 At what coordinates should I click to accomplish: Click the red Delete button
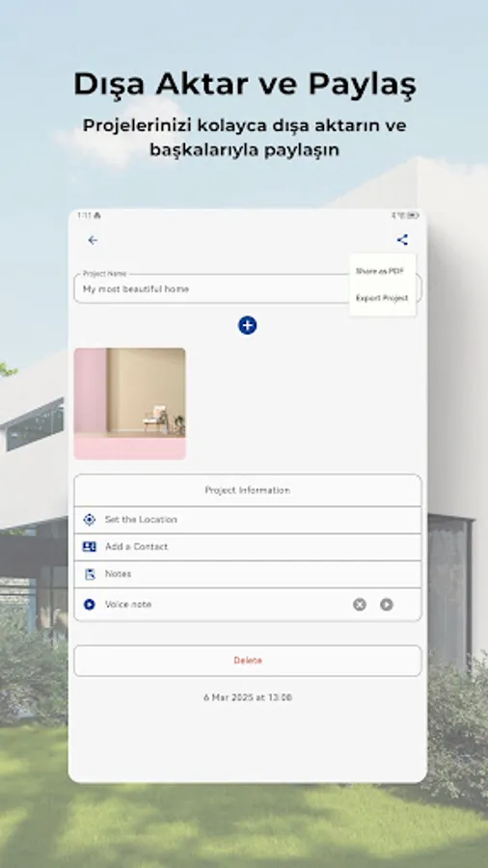(248, 661)
